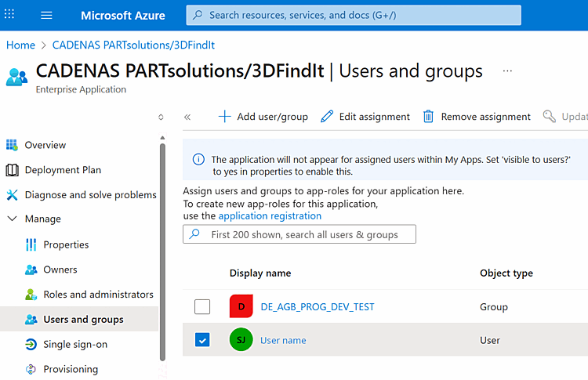Focus the Search resources, services, and docs box
This screenshot has width=588, height=380.
point(354,15)
